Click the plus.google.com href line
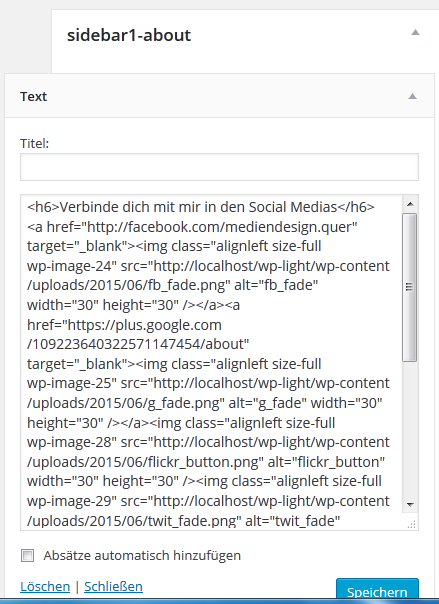 (124, 325)
